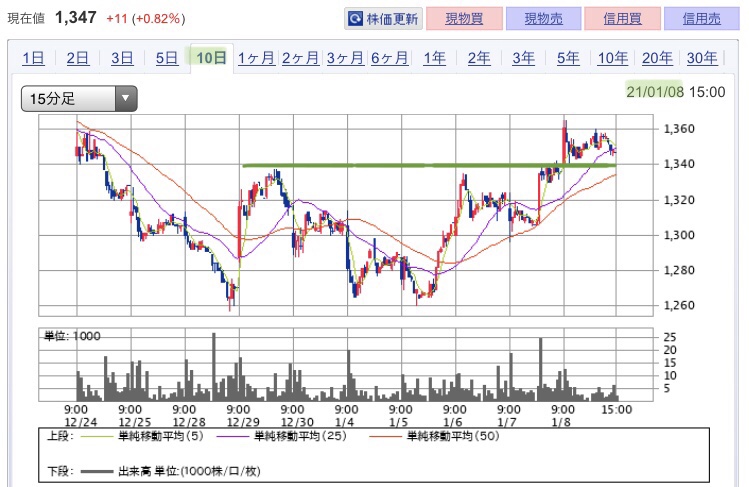Switch to the 6ヶ月 chart tab
Image resolution: width=749 pixels, height=487 pixels.
click(x=390, y=58)
